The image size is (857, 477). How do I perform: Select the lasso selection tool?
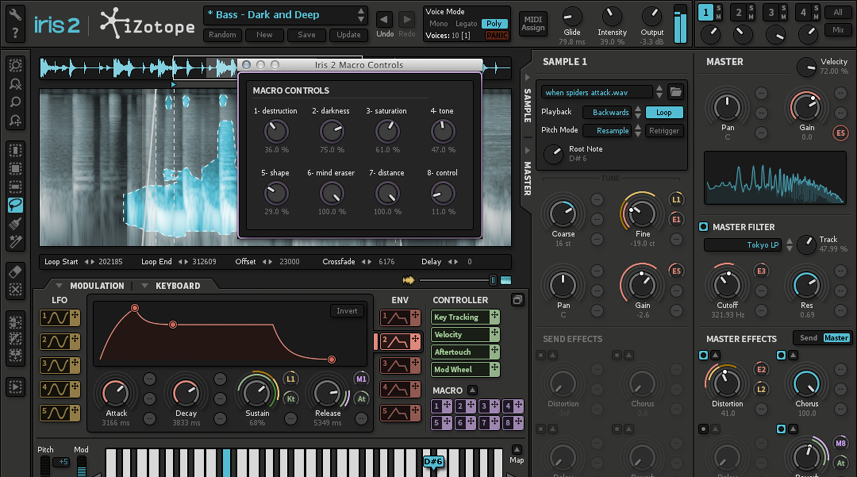[x=15, y=205]
